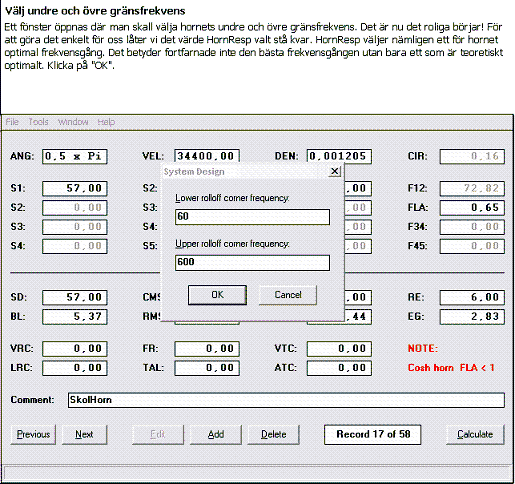The height and width of the screenshot is (484, 515).
Task: Select the CIR field showing 0,16
Action: tap(472, 156)
